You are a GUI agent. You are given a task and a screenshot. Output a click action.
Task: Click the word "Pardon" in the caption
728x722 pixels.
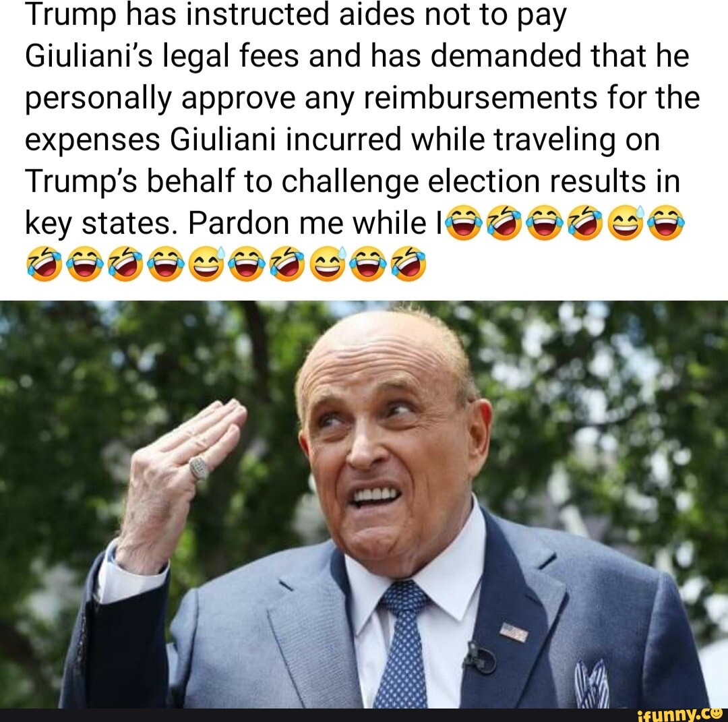239,223
